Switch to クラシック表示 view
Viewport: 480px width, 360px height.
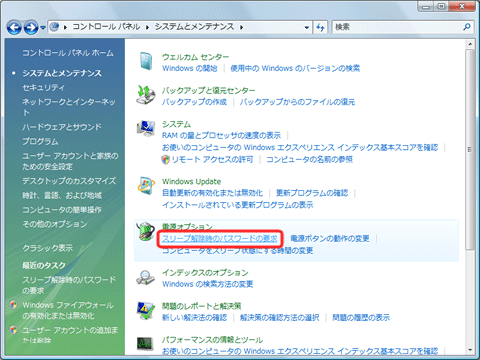click(x=47, y=248)
